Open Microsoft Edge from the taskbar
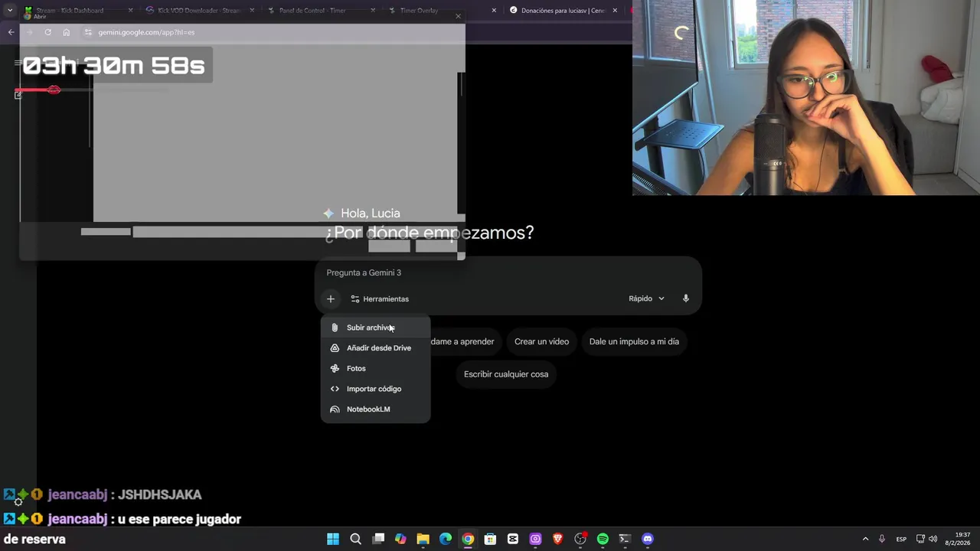980x551 pixels. 446,539
